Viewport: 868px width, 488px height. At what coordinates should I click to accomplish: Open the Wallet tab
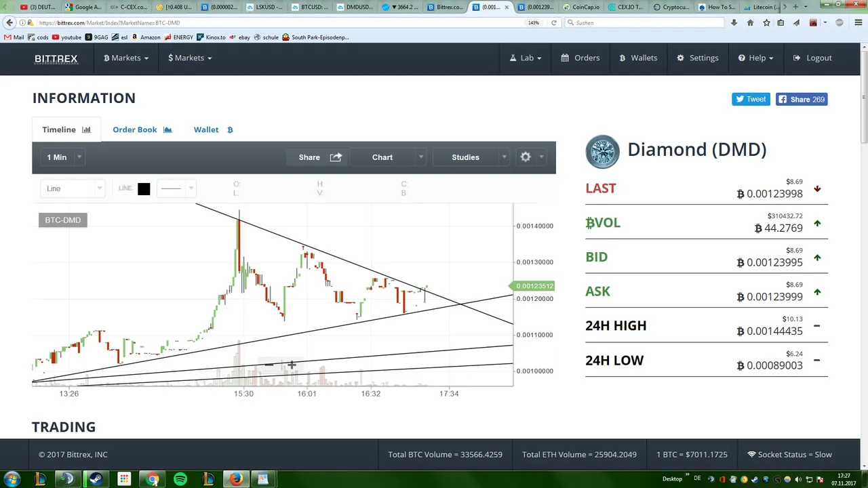(x=213, y=129)
